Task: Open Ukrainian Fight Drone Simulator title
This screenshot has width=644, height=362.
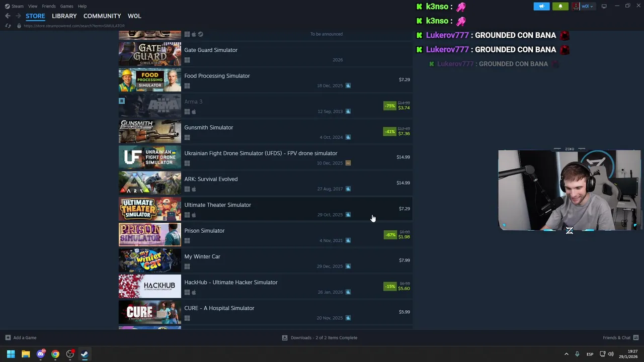Action: coord(261,153)
